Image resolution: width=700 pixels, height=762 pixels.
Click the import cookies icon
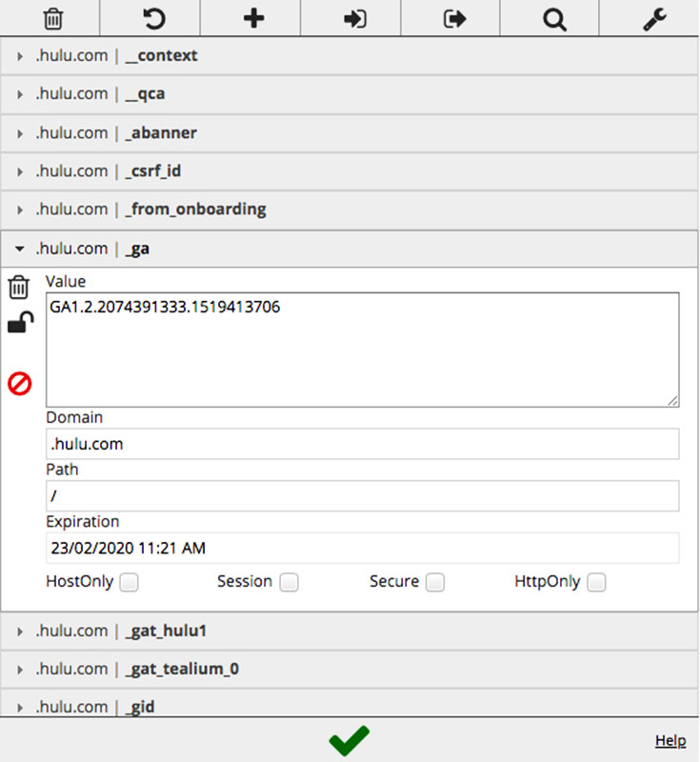(354, 18)
